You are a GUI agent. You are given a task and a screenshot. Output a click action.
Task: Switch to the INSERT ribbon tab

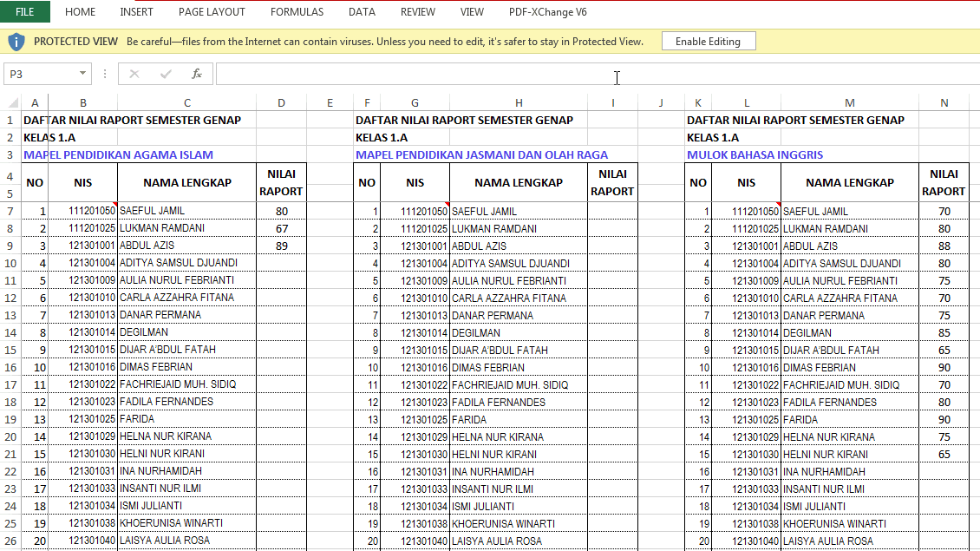136,11
